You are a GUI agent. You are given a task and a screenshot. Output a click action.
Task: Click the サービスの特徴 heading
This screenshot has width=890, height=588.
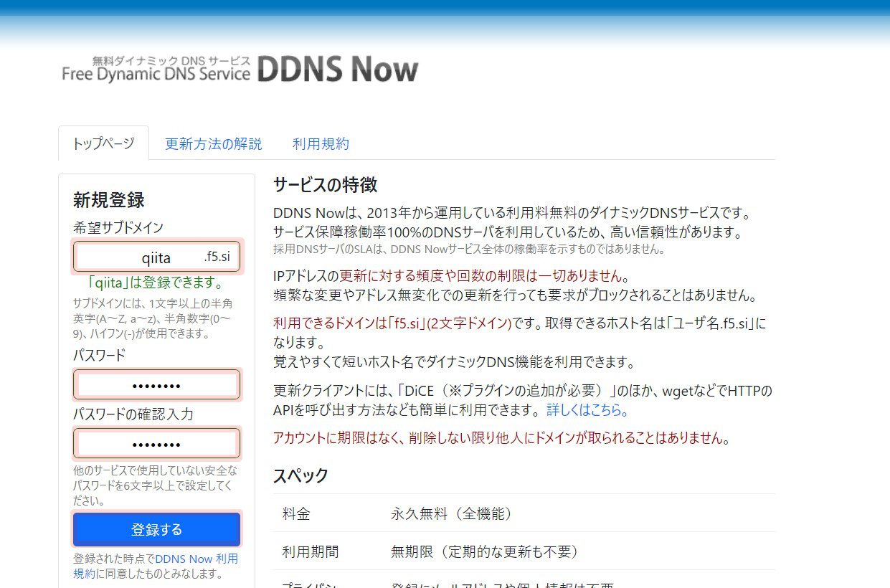point(325,185)
